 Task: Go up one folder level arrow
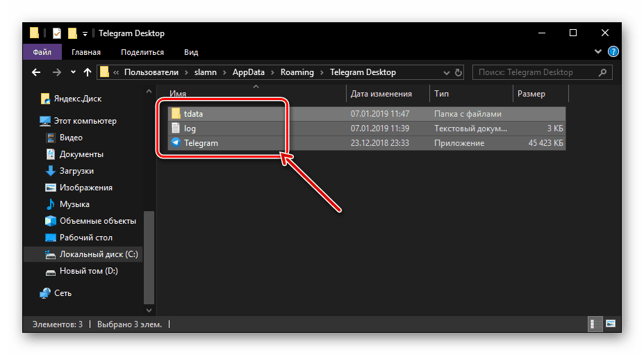tap(88, 72)
